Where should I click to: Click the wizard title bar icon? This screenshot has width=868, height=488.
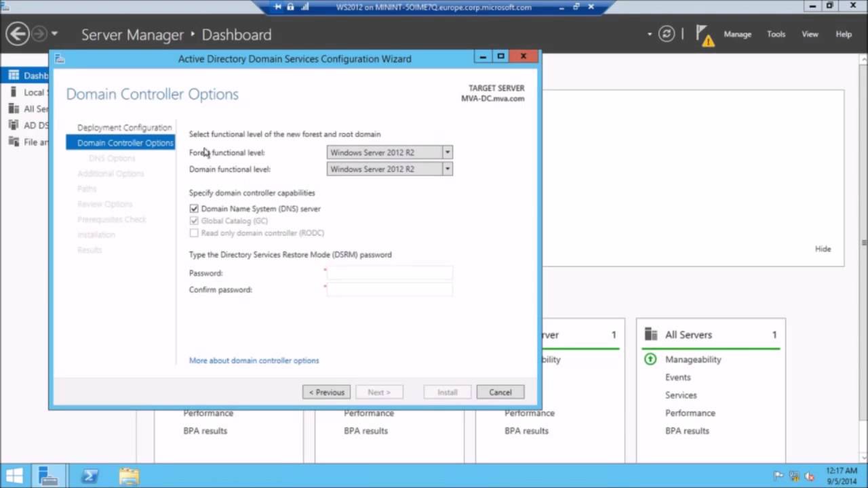click(x=60, y=59)
